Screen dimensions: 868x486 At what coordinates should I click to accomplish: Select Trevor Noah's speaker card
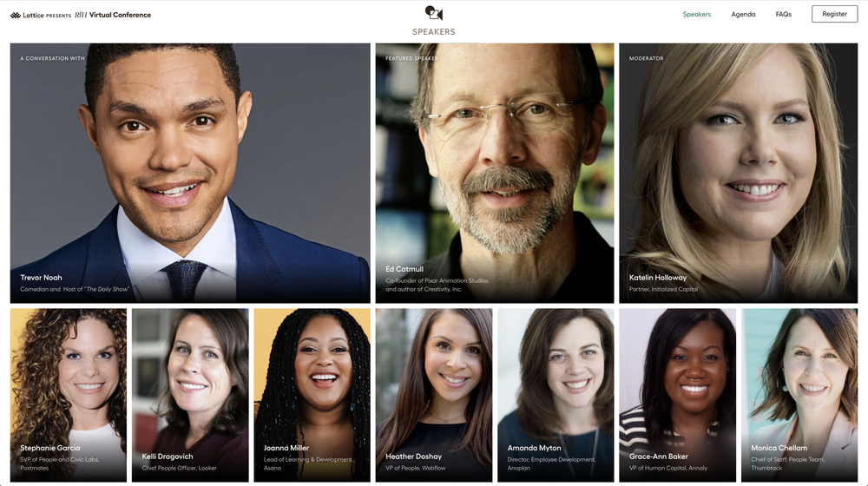tap(190, 173)
